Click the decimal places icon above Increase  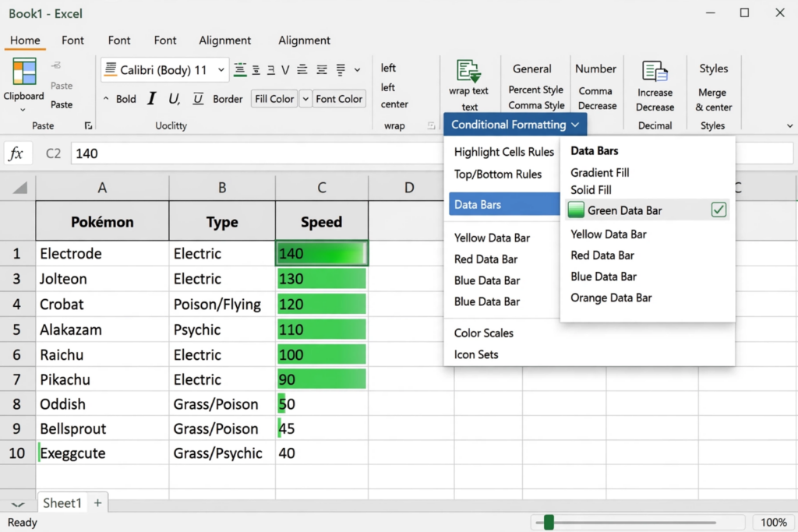[655, 72]
